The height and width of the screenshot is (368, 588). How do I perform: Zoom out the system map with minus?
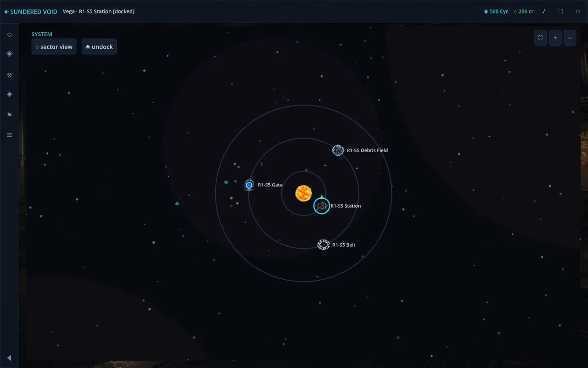coord(570,38)
